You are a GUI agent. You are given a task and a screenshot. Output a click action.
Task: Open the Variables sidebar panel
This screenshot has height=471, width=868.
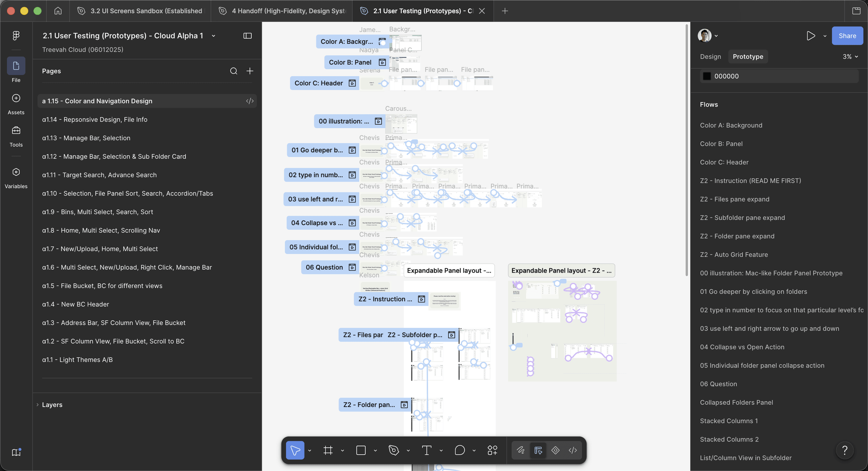(16, 178)
